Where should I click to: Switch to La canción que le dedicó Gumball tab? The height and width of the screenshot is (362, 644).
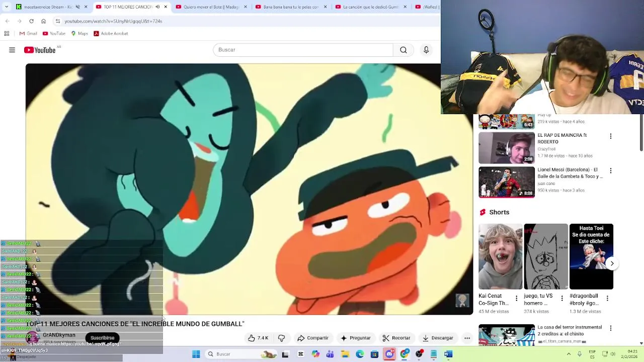pos(370,7)
